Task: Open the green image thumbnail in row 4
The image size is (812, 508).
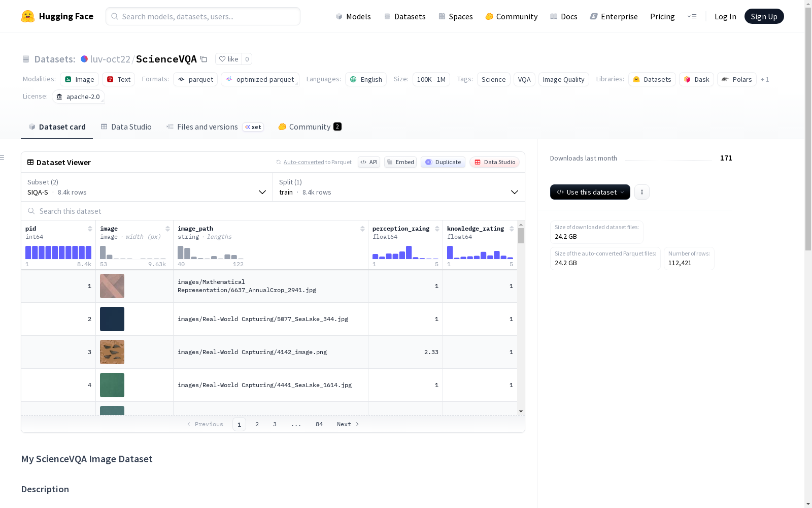Action: point(112,385)
